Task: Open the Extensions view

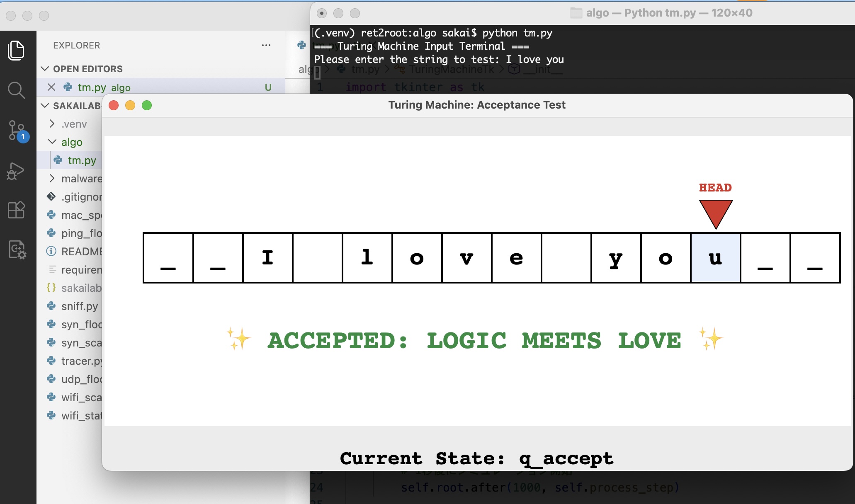Action: (x=16, y=210)
